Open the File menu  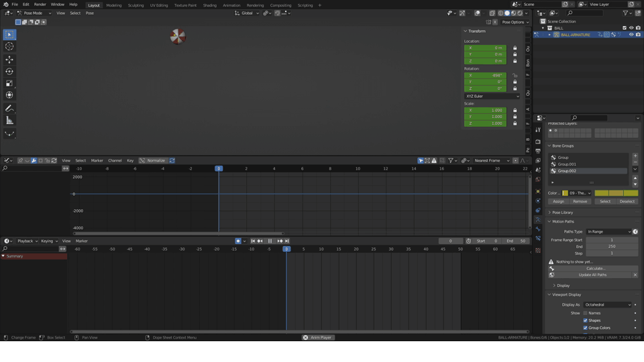15,5
